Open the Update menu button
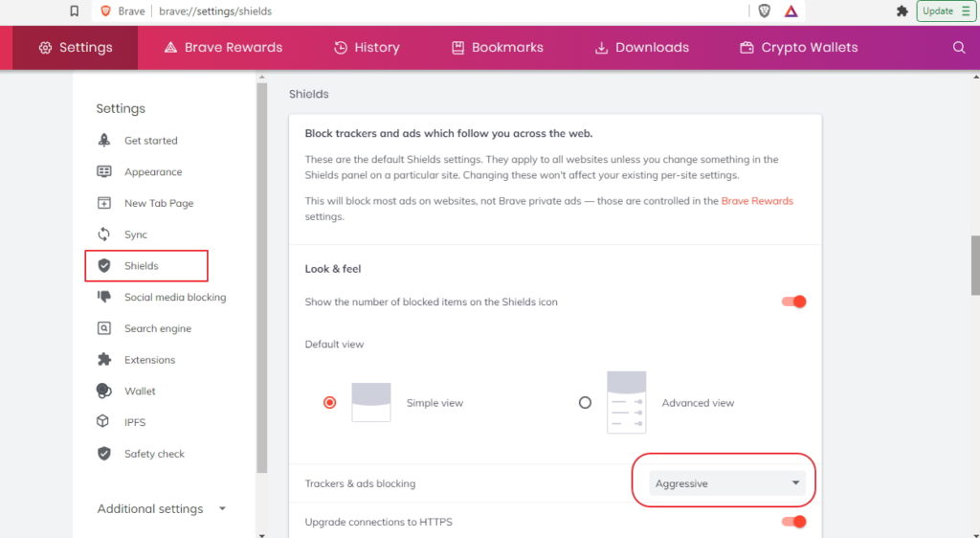The height and width of the screenshot is (538, 980). (x=945, y=11)
